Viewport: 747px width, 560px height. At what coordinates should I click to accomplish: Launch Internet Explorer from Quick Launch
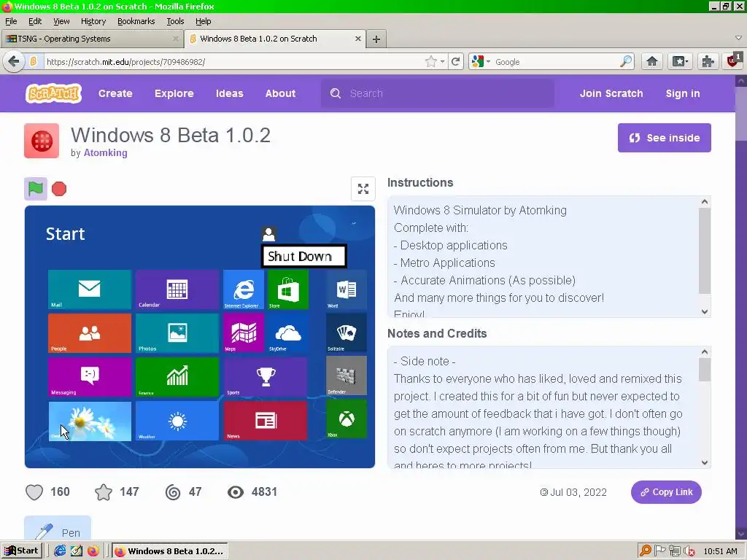click(x=60, y=551)
